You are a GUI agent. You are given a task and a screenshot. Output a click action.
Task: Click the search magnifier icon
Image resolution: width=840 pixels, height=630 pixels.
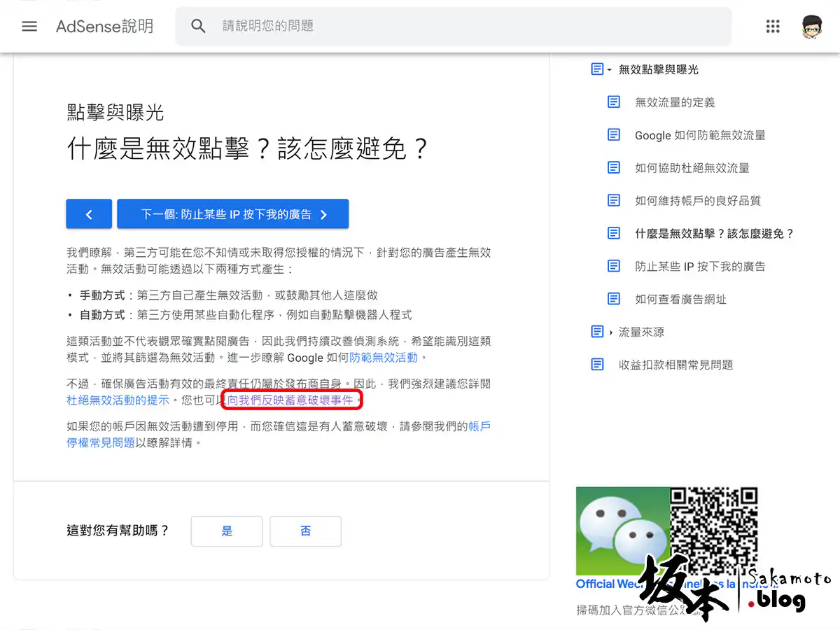coord(198,27)
